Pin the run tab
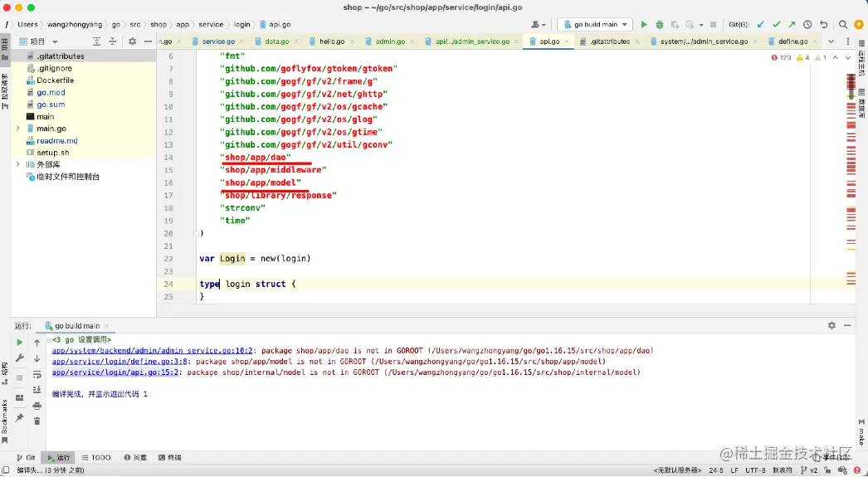This screenshot has height=477, width=868. (19, 417)
